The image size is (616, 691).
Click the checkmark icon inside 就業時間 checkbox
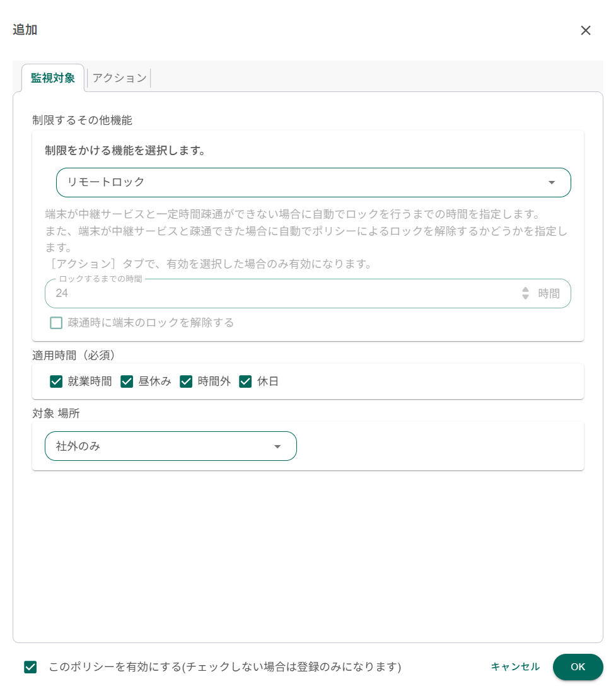(x=56, y=381)
